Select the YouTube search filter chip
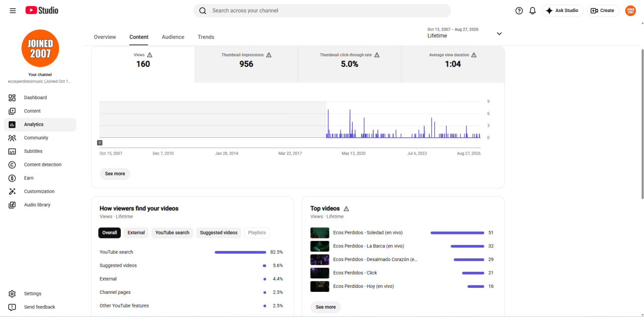The width and height of the screenshot is (644, 317). pos(172,233)
